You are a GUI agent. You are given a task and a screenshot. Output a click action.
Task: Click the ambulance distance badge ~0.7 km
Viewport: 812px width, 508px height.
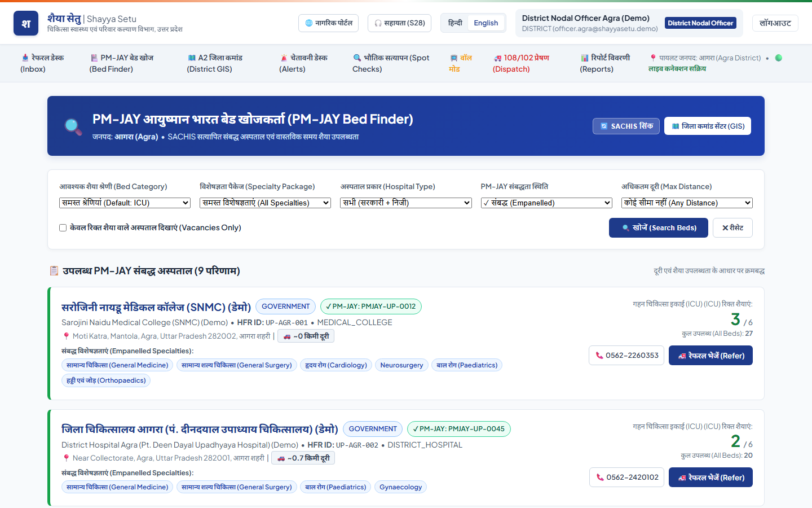click(303, 458)
